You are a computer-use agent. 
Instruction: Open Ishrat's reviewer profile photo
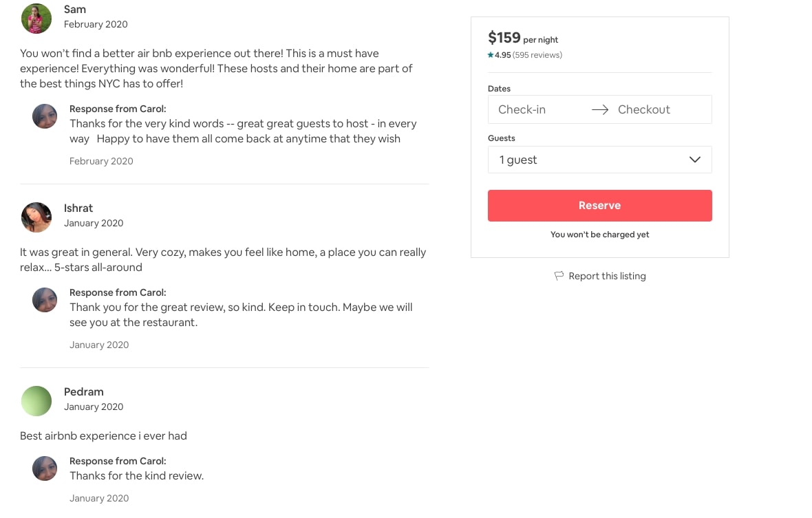click(36, 217)
